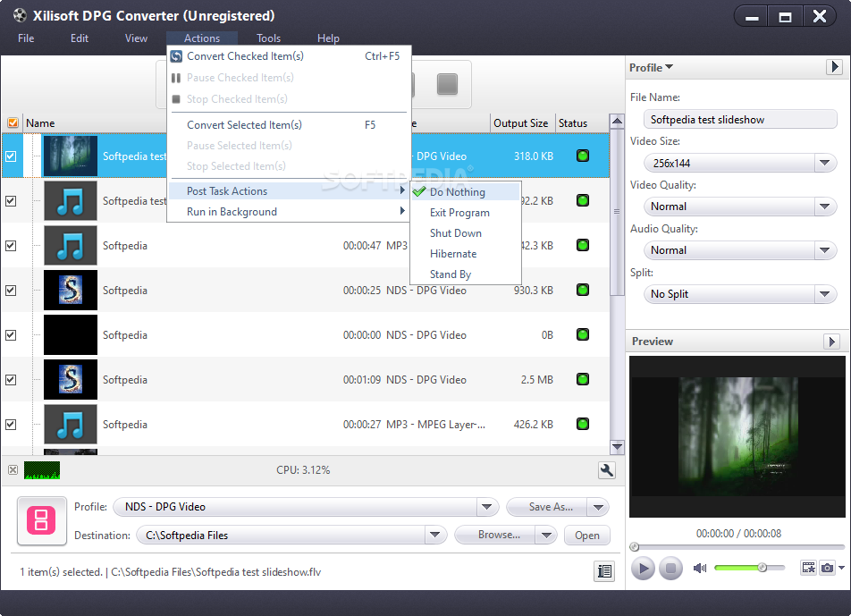The image size is (851, 616).
Task: Uncheck checkbox for 00:00:47 MP3 row
Action: 11,245
